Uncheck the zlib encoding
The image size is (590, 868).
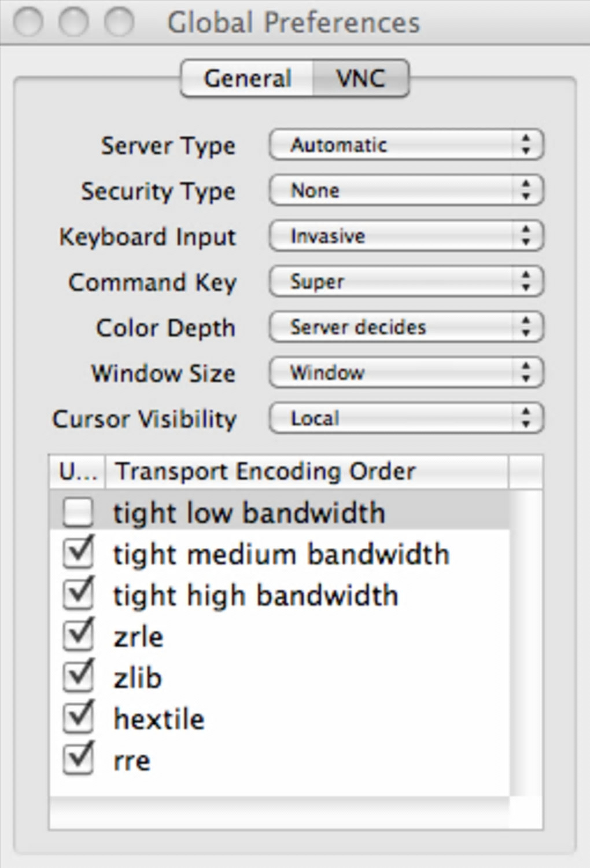(x=78, y=677)
